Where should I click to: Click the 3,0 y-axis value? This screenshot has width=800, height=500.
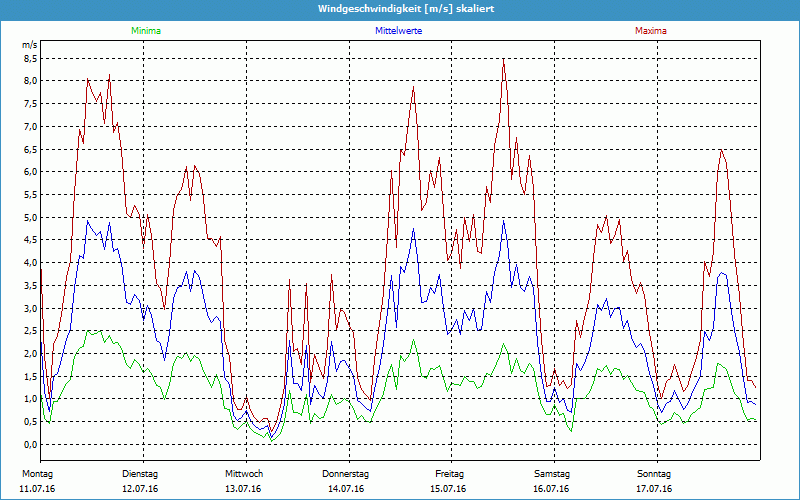click(31, 308)
